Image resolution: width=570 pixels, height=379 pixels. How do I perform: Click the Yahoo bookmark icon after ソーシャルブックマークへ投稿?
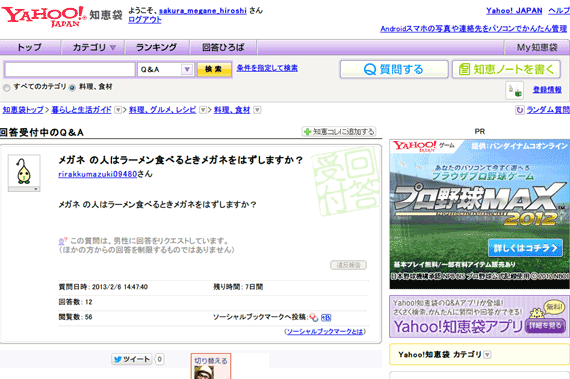coord(314,318)
